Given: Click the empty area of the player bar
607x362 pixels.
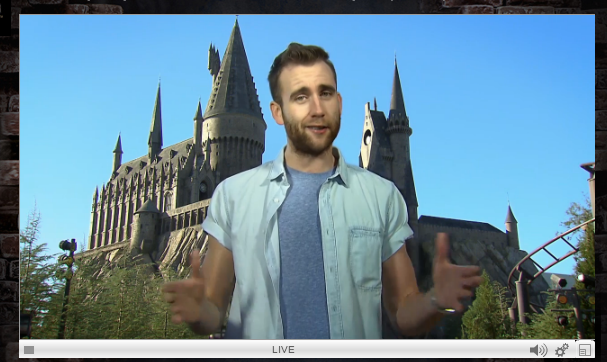Looking at the screenshot, I should pos(155,350).
